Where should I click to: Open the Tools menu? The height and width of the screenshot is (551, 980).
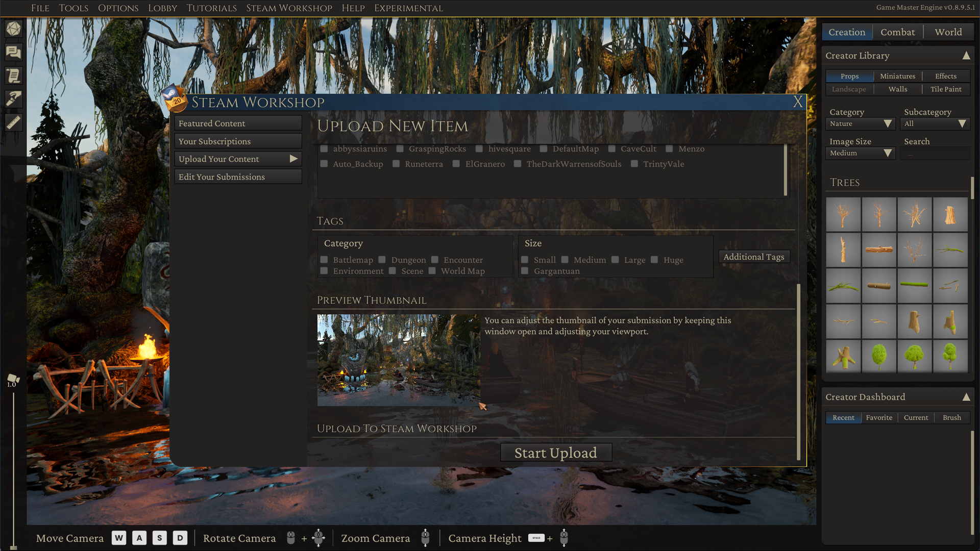tap(73, 8)
